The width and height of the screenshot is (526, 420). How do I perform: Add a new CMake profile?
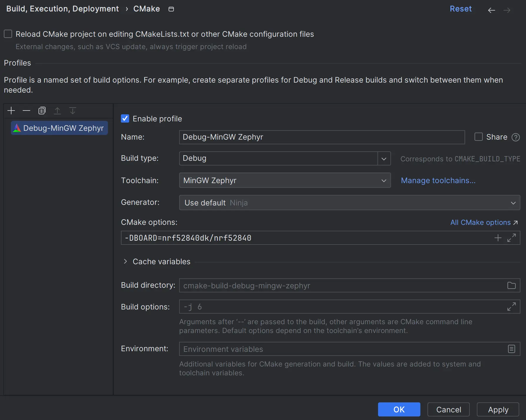click(11, 111)
